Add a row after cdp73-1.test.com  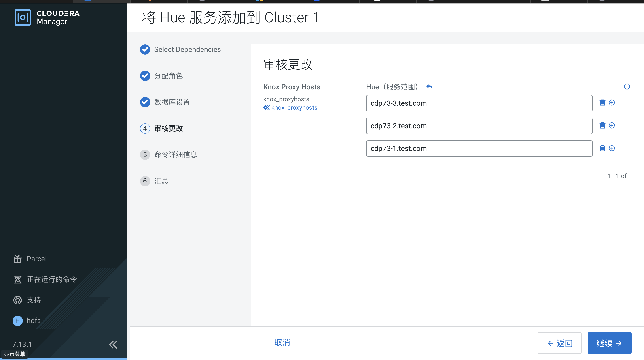[x=612, y=148]
